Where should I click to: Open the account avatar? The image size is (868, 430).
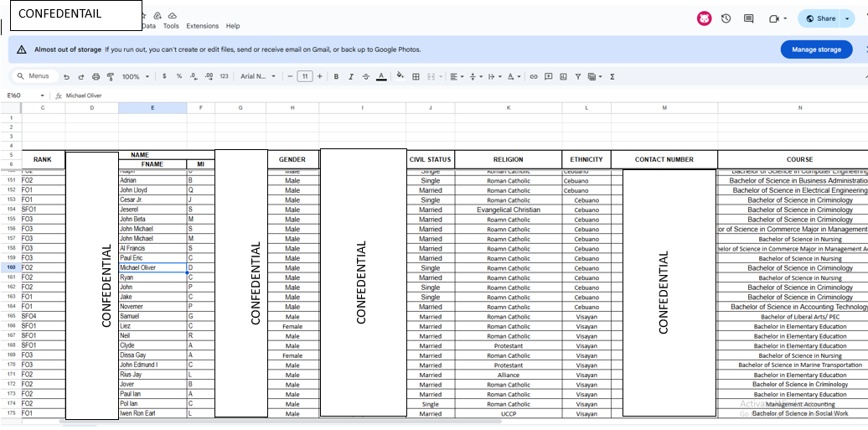pyautogui.click(x=704, y=18)
